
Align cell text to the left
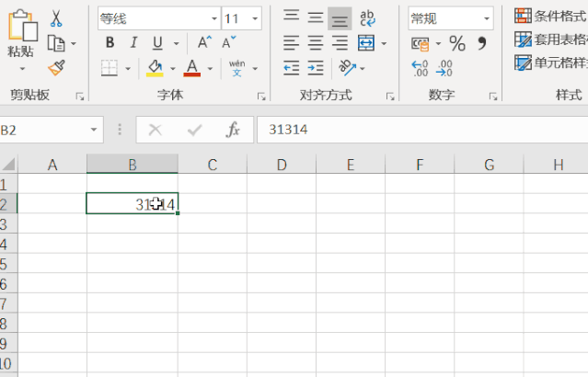coord(292,42)
